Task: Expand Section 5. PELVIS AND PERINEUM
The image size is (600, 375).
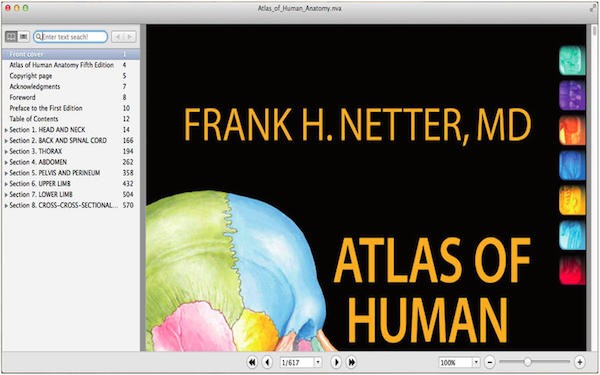Action: pyautogui.click(x=6, y=173)
